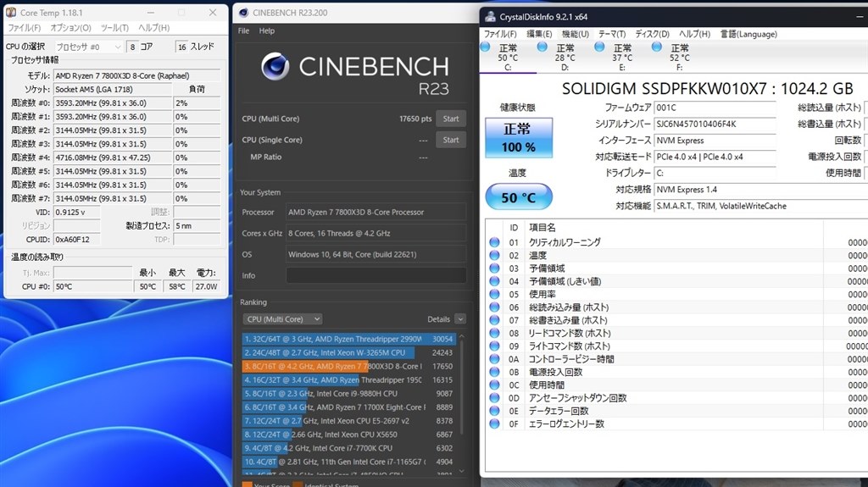
Task: Click the 50 °C temperature button
Action: coord(519,197)
